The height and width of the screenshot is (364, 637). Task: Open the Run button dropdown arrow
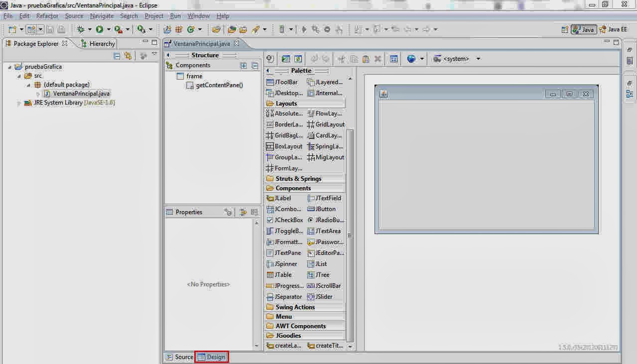[108, 30]
